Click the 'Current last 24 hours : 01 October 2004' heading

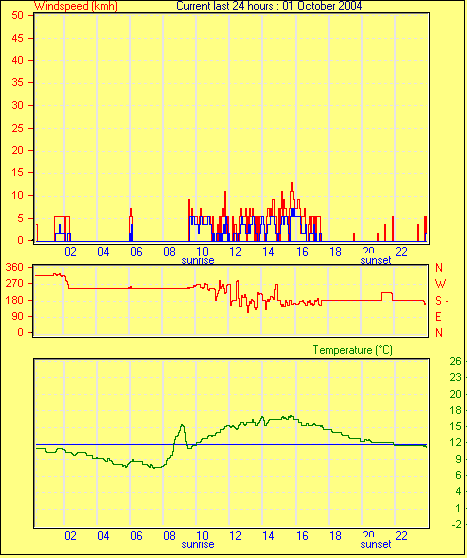click(269, 6)
